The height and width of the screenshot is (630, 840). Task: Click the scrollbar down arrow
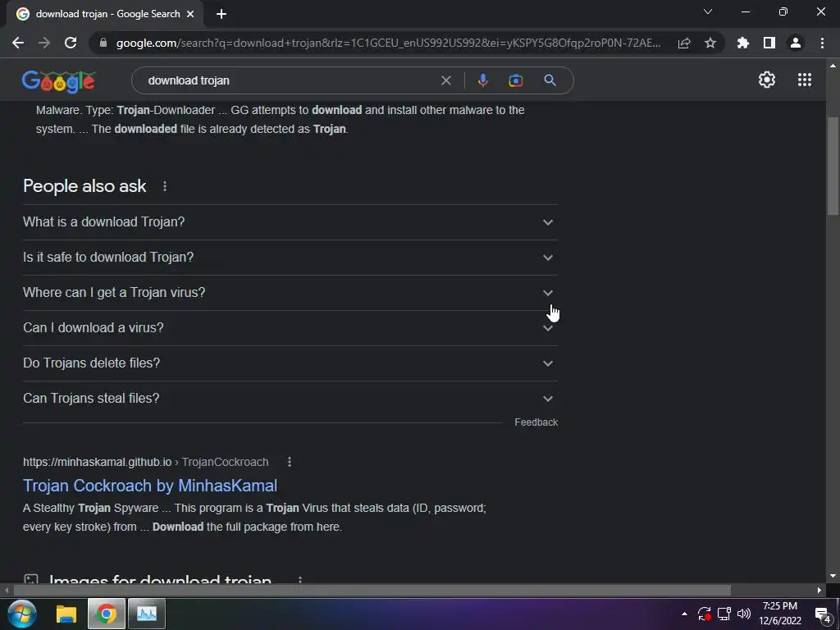833,576
